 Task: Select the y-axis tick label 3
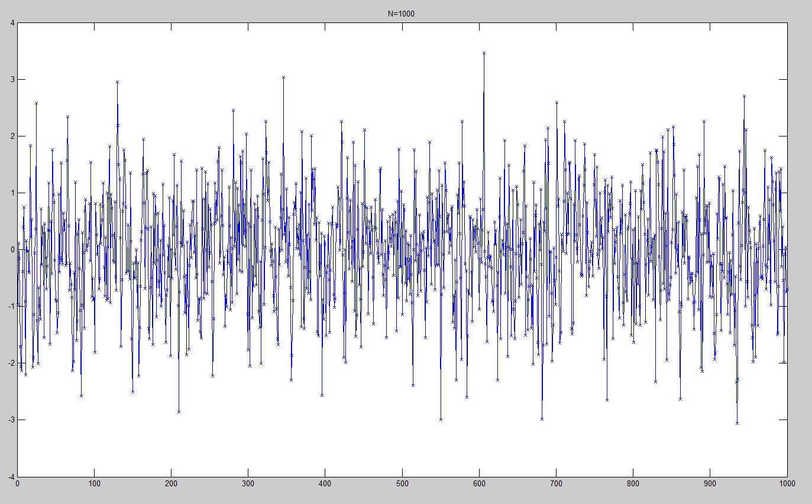(12, 80)
